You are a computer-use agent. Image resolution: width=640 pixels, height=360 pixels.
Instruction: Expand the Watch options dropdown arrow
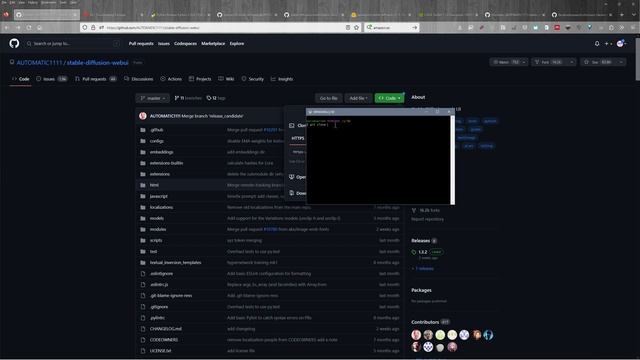(524, 62)
